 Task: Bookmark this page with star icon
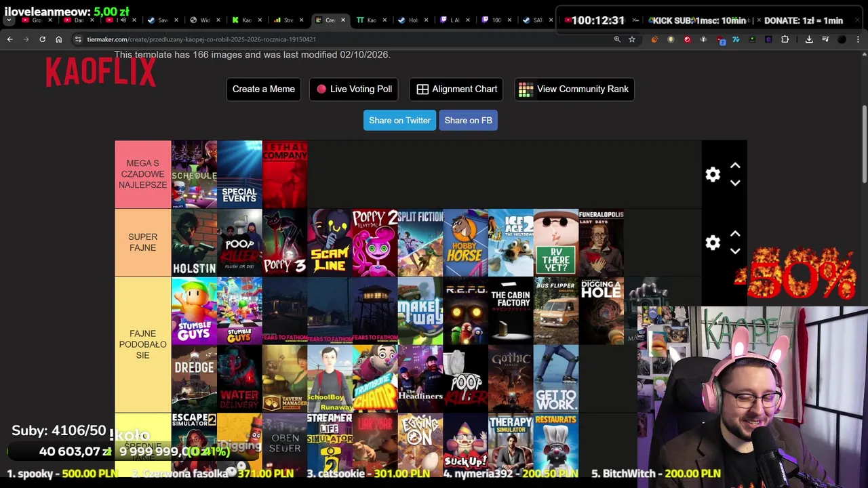click(632, 39)
